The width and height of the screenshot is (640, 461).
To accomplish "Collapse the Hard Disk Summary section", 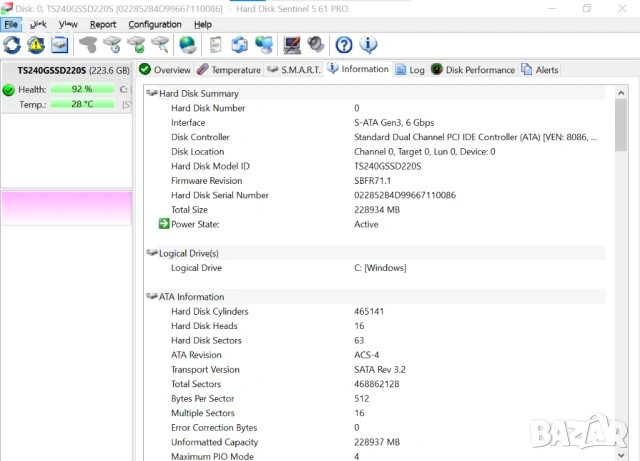I will click(x=152, y=93).
